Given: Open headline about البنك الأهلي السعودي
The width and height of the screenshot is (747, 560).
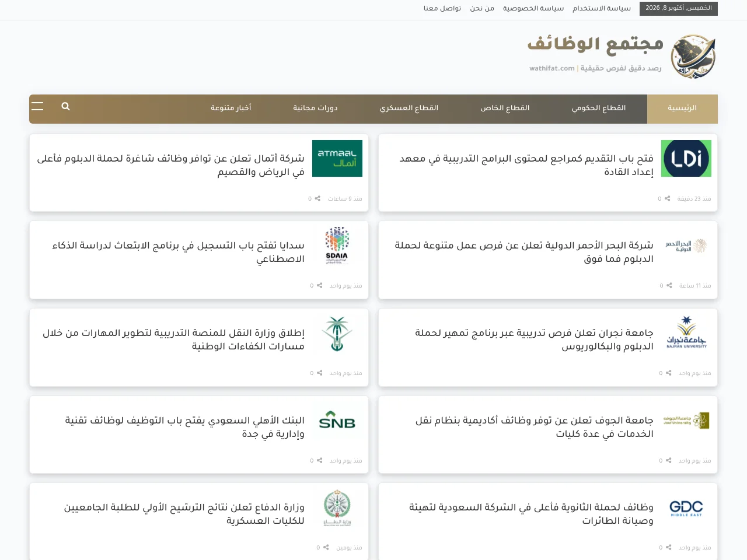Looking at the screenshot, I should [x=184, y=427].
